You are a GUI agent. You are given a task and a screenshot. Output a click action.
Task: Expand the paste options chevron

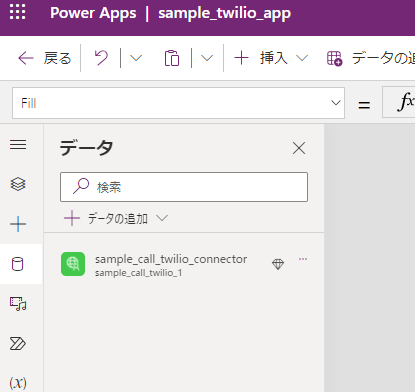pos(207,58)
